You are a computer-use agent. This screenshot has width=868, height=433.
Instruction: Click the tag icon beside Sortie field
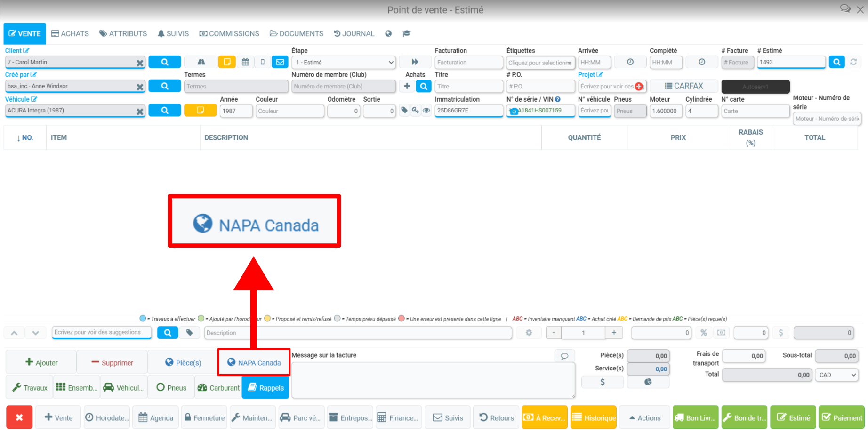tap(404, 111)
